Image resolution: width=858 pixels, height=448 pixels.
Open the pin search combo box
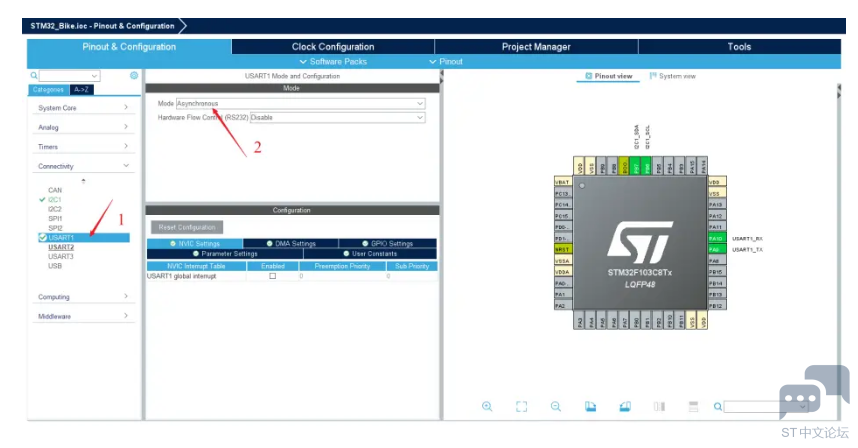click(766, 406)
